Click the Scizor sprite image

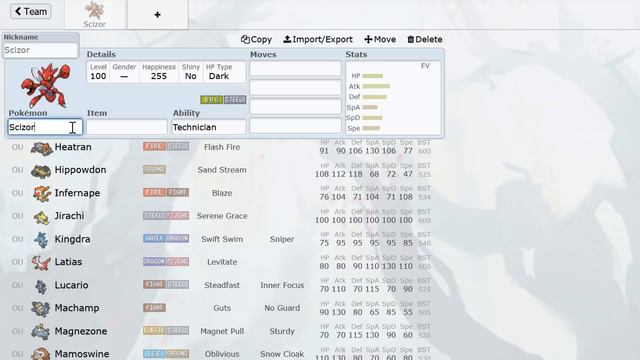(46, 85)
